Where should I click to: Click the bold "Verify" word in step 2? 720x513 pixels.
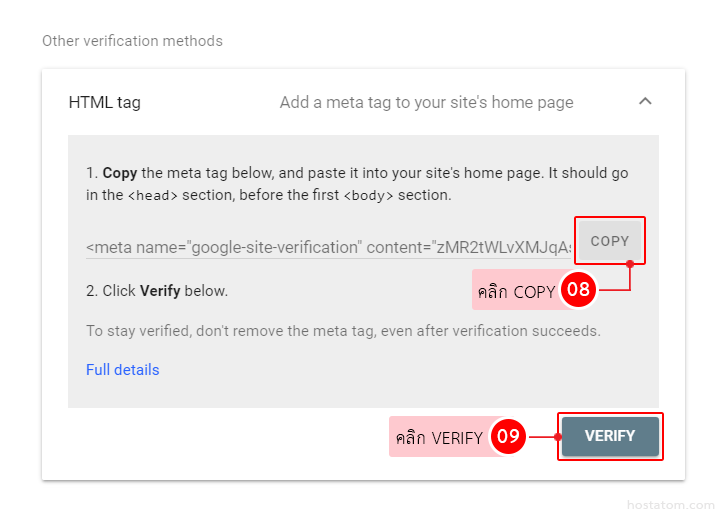click(x=159, y=291)
